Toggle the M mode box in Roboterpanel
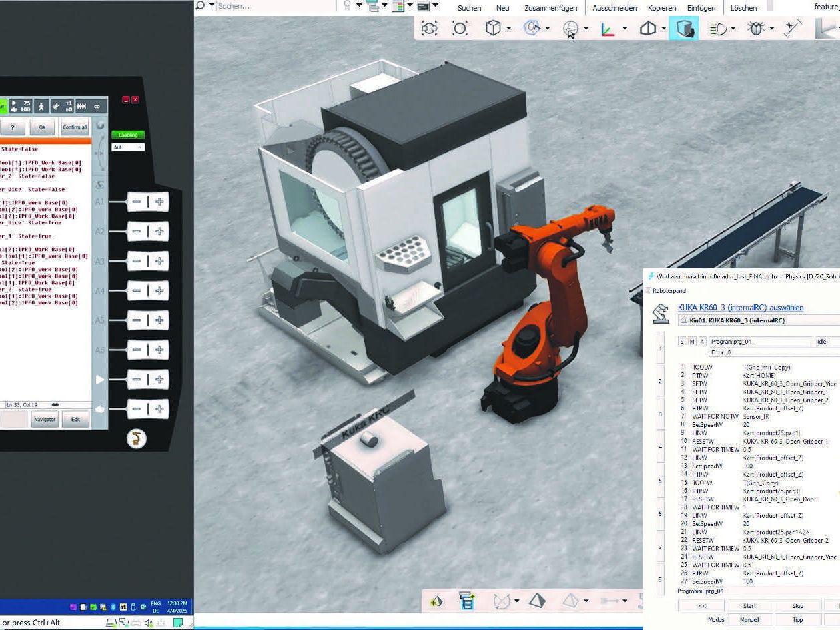 click(x=692, y=342)
